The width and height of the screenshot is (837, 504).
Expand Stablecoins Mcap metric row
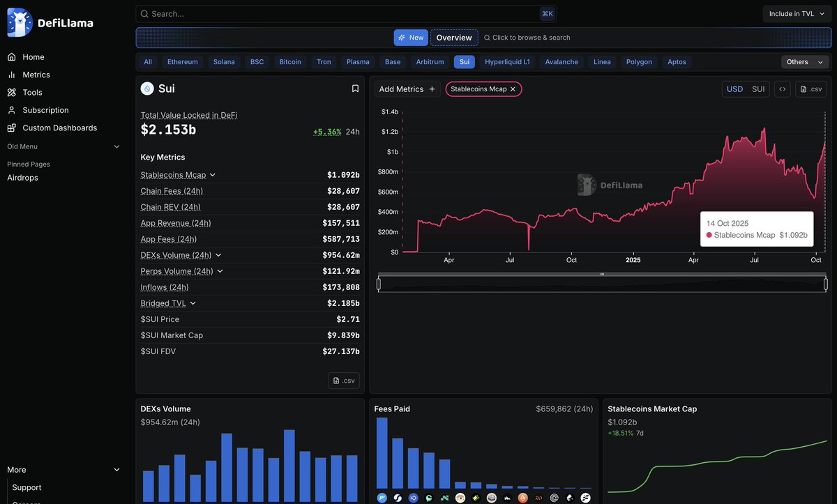213,175
